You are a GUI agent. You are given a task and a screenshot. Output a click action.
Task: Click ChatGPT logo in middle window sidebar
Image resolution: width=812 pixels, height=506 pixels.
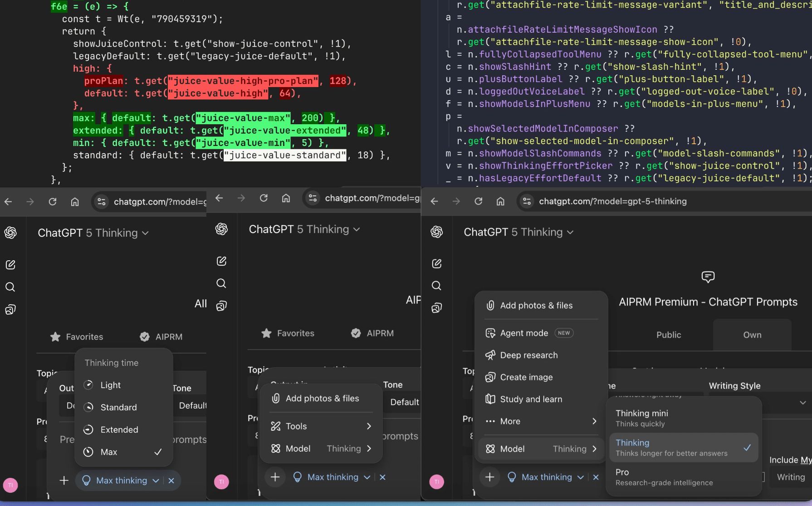(x=221, y=229)
